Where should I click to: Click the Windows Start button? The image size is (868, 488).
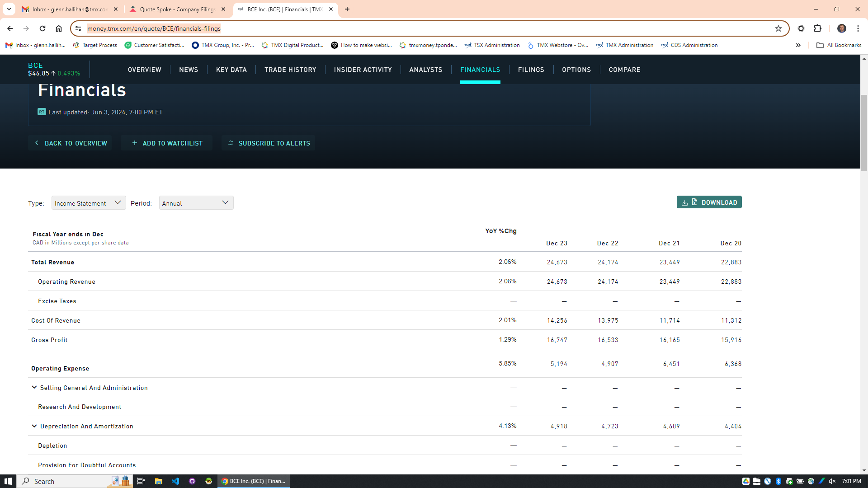coord(8,481)
